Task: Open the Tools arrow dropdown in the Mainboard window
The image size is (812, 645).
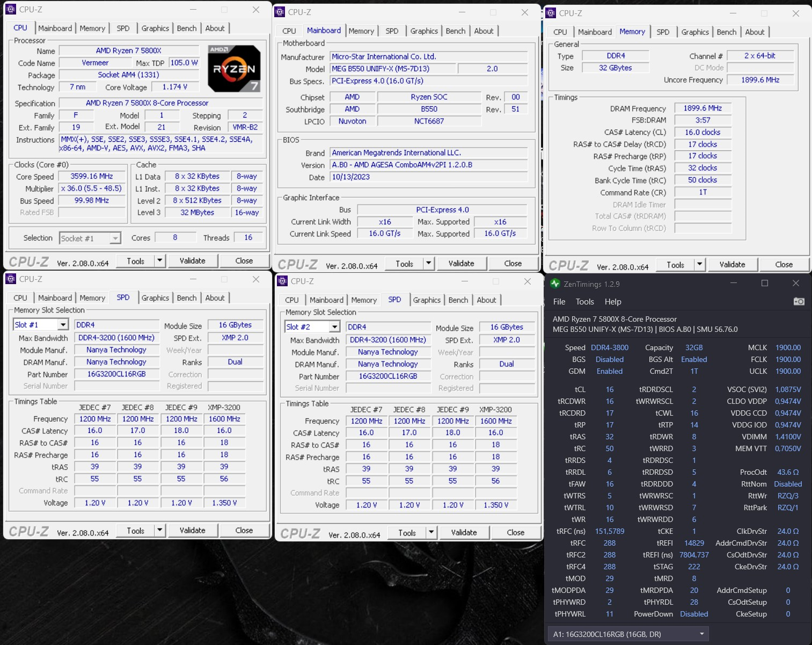Action: tap(428, 263)
